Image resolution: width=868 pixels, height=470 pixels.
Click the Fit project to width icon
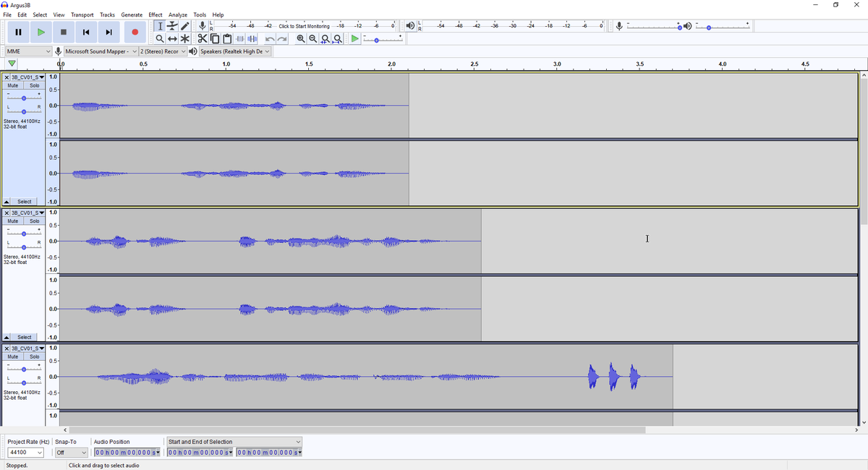(338, 38)
